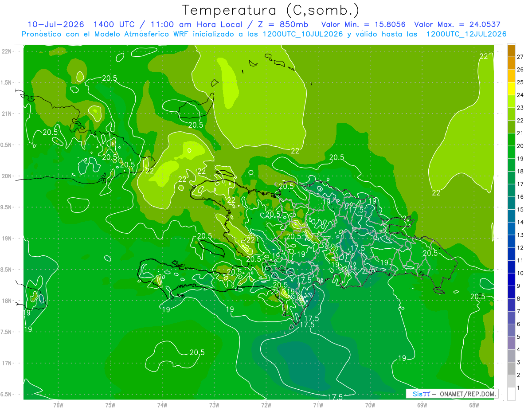Viewport: 532px width, 411px height.
Task: Select the blue swatch between 12 and 13
Action: tap(511, 242)
